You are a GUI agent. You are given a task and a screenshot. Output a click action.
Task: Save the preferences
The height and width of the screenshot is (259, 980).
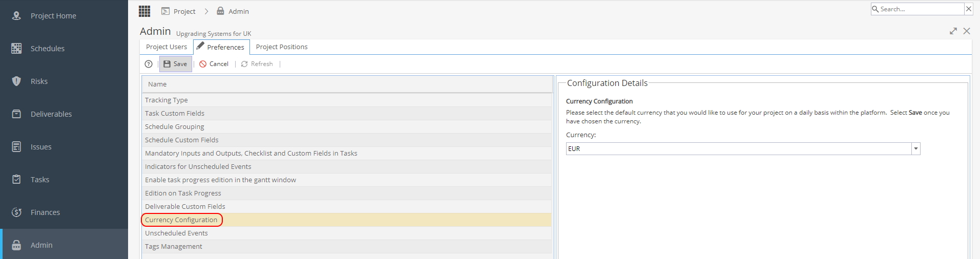click(x=175, y=64)
